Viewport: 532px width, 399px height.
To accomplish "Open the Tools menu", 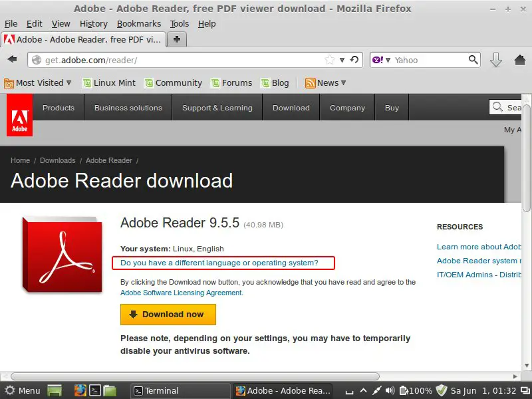I will 179,24.
